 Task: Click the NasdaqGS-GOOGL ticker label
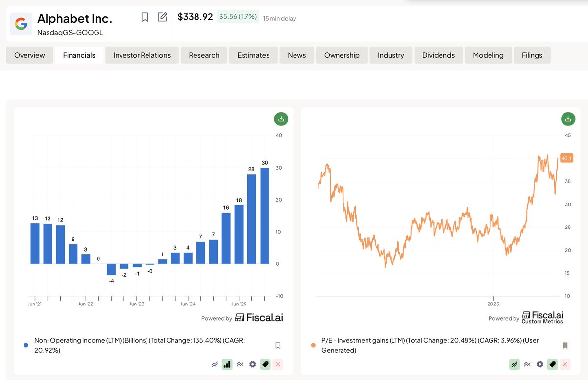coord(70,33)
